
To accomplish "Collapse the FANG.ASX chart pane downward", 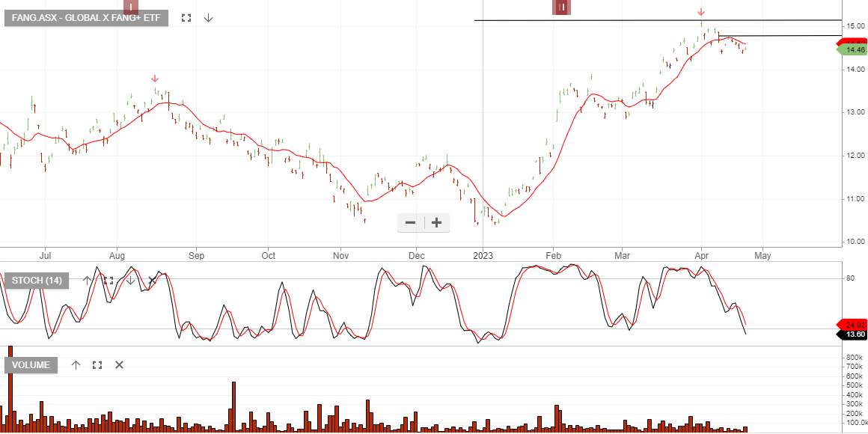I will pos(207,18).
